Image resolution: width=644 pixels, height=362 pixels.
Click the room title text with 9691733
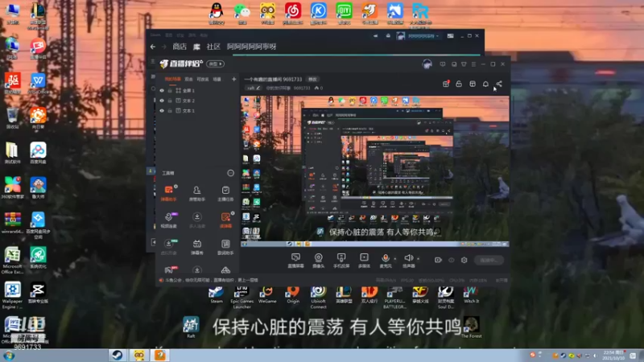(273, 79)
